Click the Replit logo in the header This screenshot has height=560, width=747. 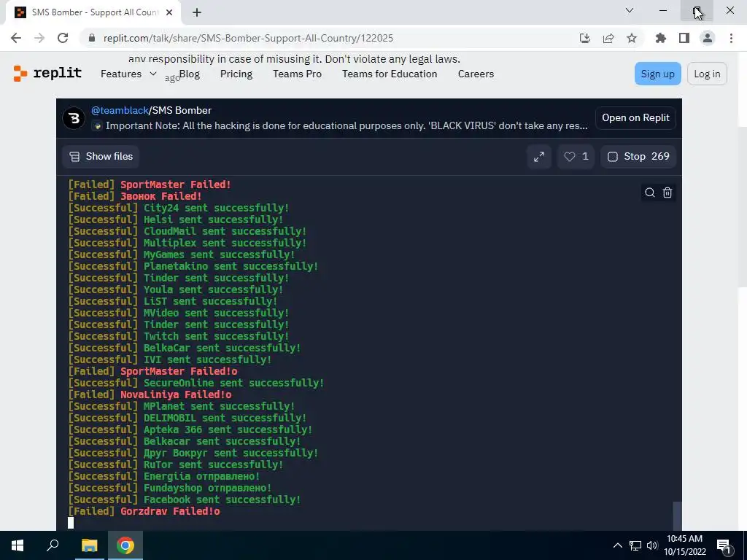[x=47, y=74]
